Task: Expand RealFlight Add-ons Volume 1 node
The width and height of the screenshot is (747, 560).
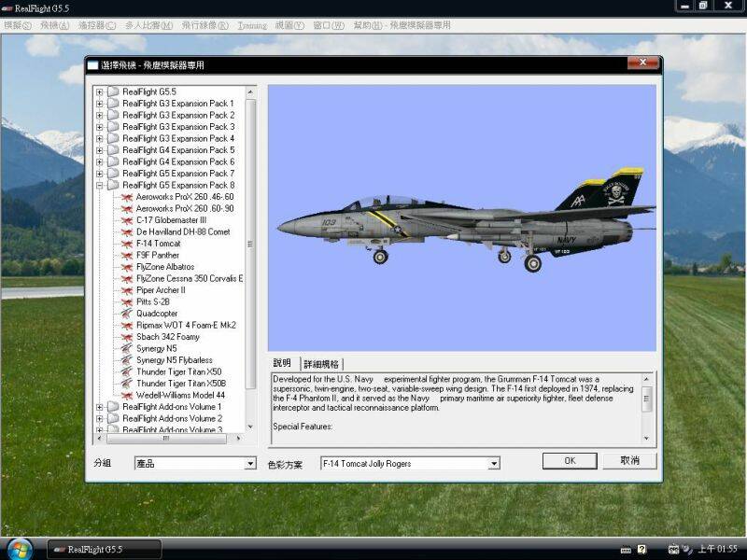Action: pos(100,407)
